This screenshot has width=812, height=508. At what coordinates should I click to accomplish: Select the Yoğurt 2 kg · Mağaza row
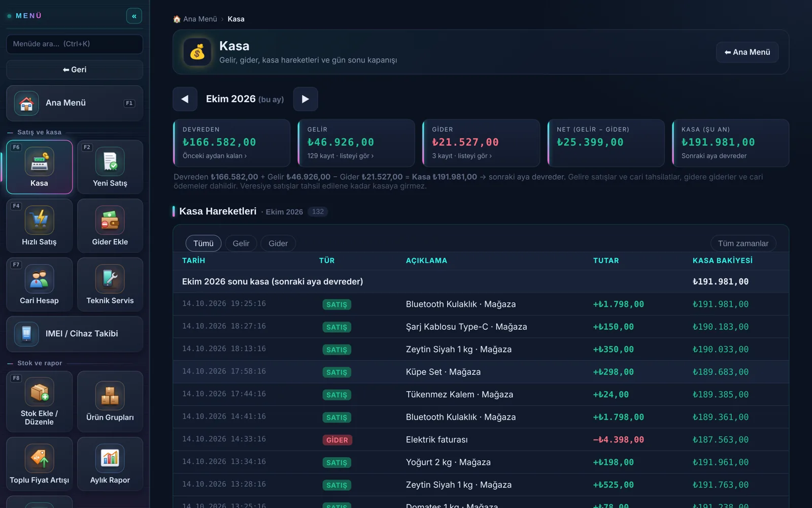click(481, 462)
